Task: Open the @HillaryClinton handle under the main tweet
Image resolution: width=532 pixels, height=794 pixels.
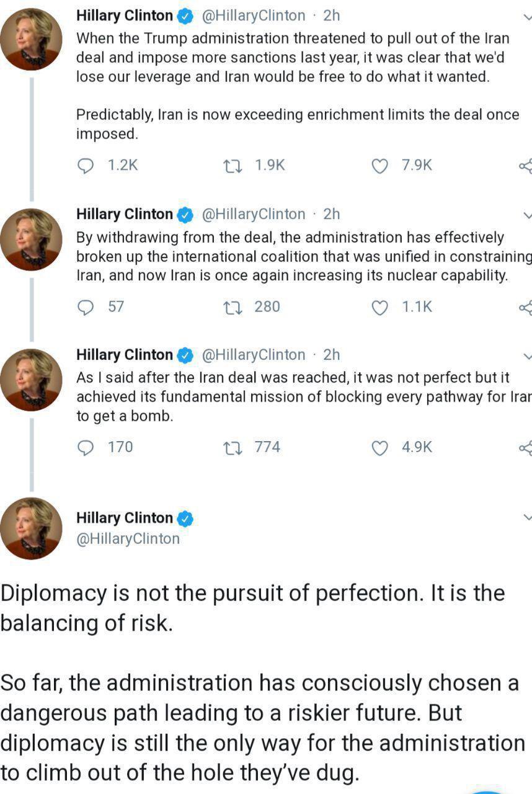Action: pyautogui.click(x=128, y=538)
